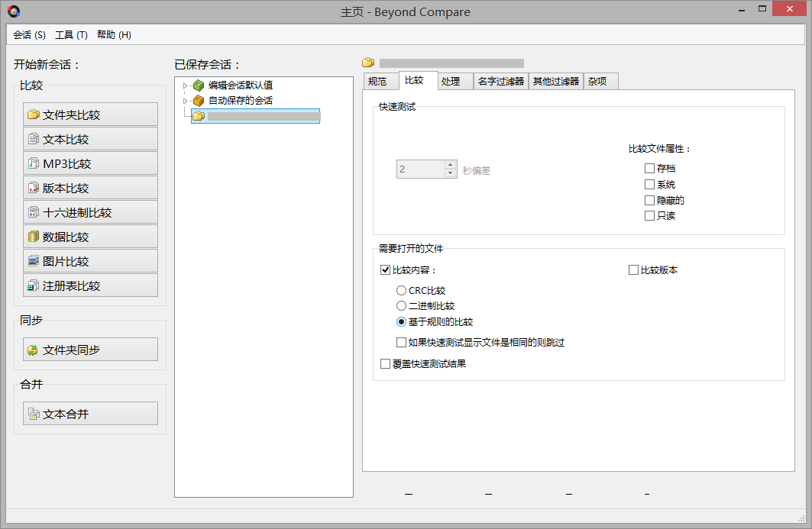Open the 会话 (S) menu

[x=29, y=35]
